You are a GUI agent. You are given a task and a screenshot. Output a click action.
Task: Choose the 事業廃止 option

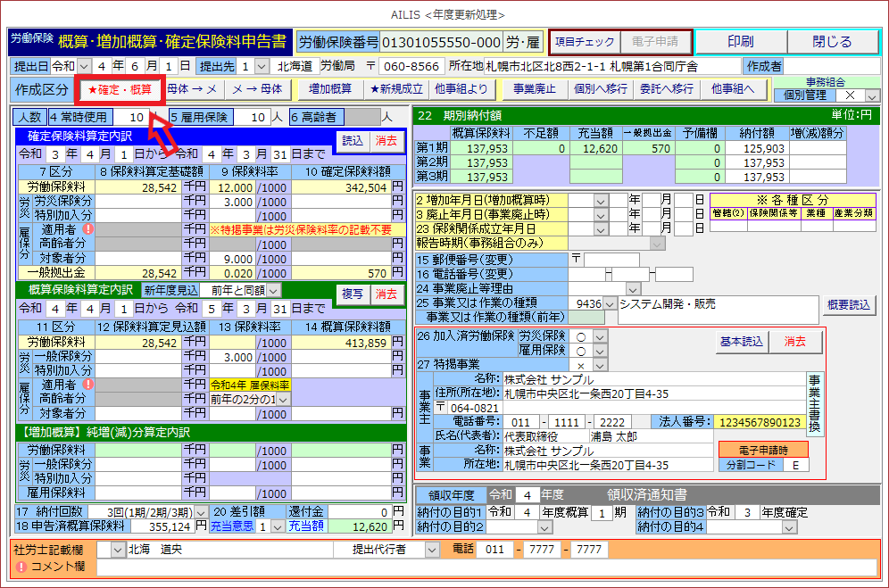point(534,89)
